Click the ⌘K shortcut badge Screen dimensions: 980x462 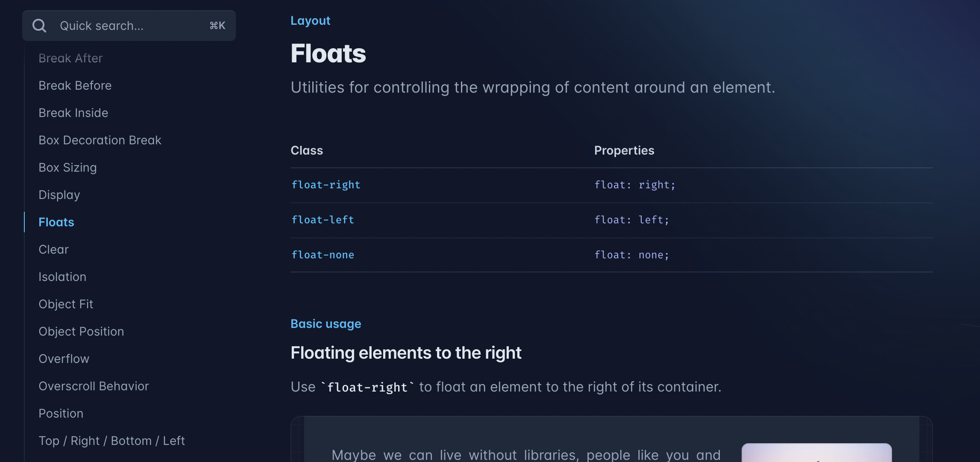click(217, 26)
